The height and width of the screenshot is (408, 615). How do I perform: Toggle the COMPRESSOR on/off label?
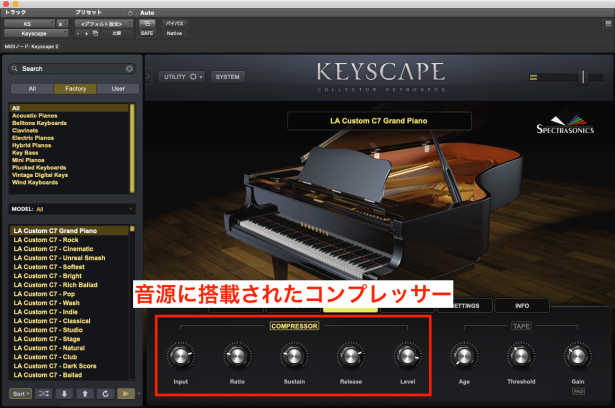(x=294, y=326)
